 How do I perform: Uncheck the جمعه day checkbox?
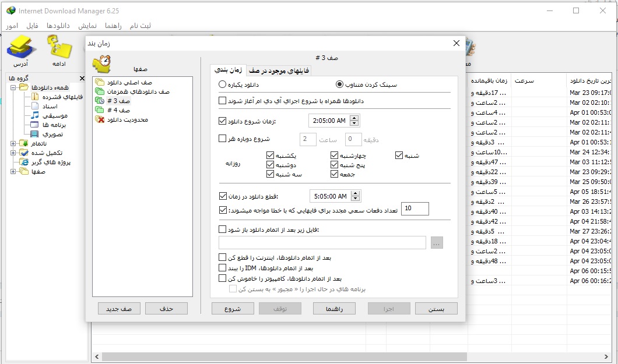335,174
